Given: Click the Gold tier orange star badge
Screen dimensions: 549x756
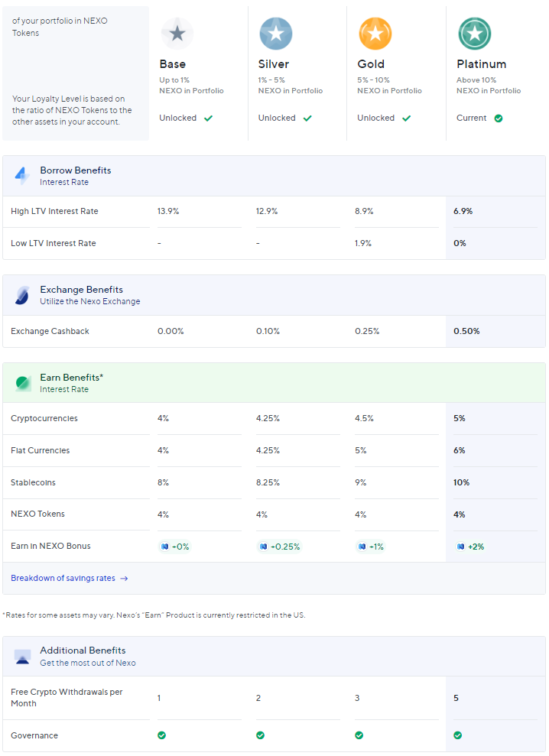Looking at the screenshot, I should [x=375, y=34].
